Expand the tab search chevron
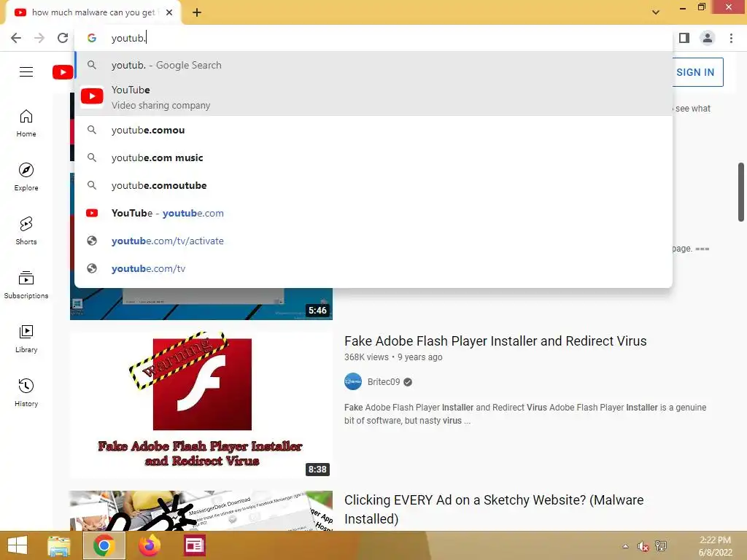 pyautogui.click(x=656, y=12)
